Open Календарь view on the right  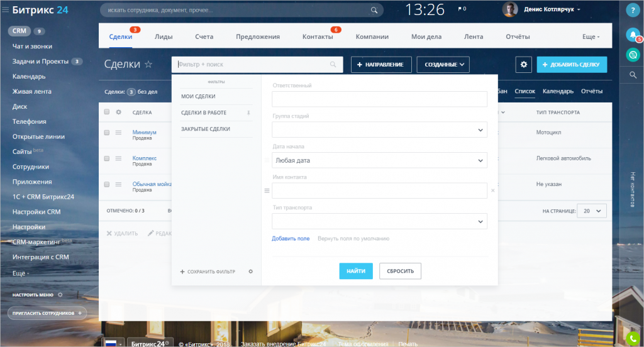pyautogui.click(x=558, y=91)
